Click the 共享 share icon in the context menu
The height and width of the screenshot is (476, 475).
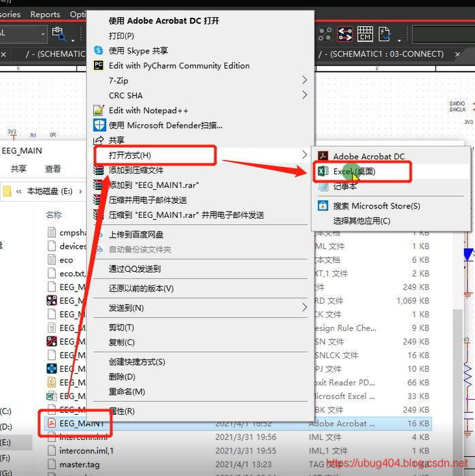(98, 140)
